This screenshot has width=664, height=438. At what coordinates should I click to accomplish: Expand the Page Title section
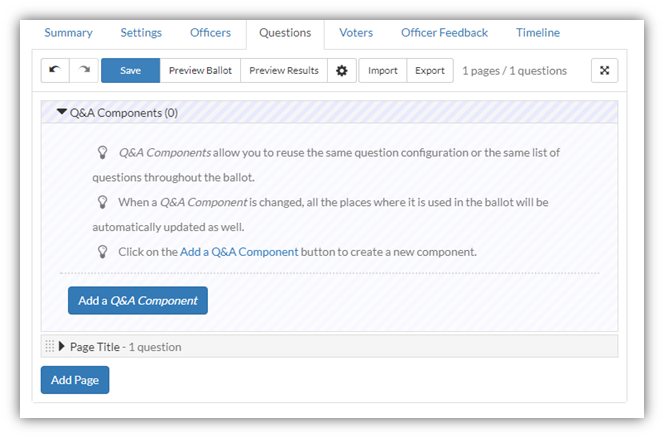pyautogui.click(x=62, y=347)
